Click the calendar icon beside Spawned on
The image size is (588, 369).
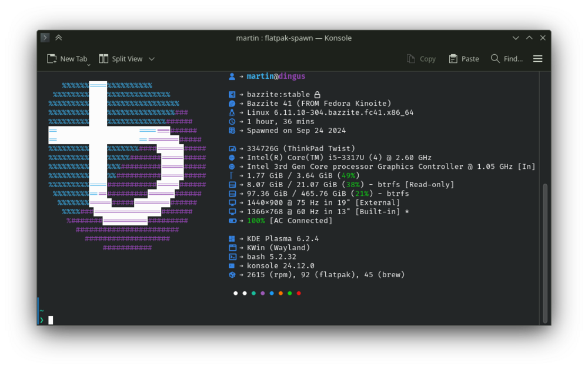pos(232,131)
